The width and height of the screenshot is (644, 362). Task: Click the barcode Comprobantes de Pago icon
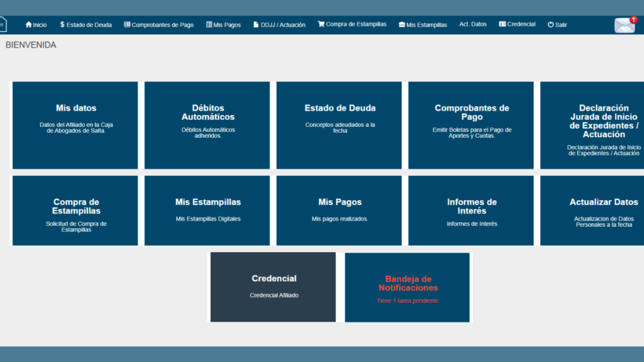pos(127,25)
